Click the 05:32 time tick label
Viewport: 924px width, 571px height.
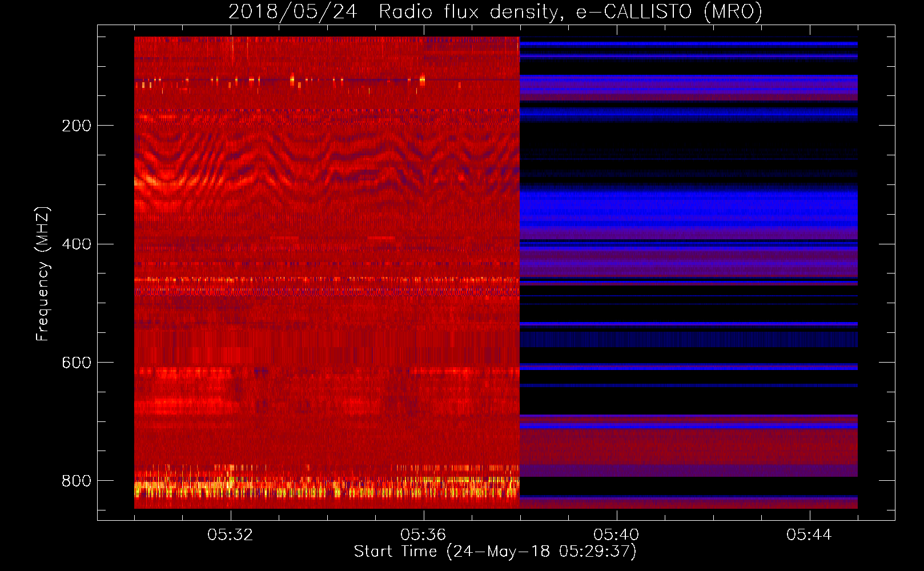230,535
